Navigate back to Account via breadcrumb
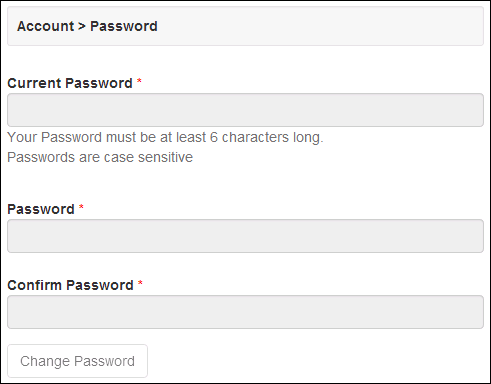 46,26
